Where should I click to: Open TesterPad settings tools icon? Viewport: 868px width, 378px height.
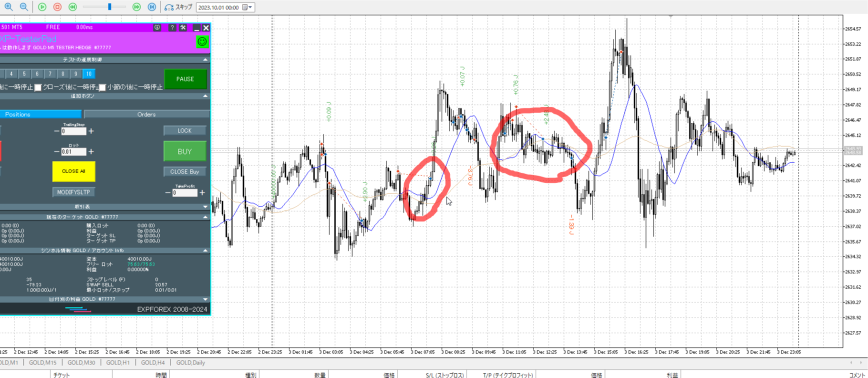click(x=183, y=28)
